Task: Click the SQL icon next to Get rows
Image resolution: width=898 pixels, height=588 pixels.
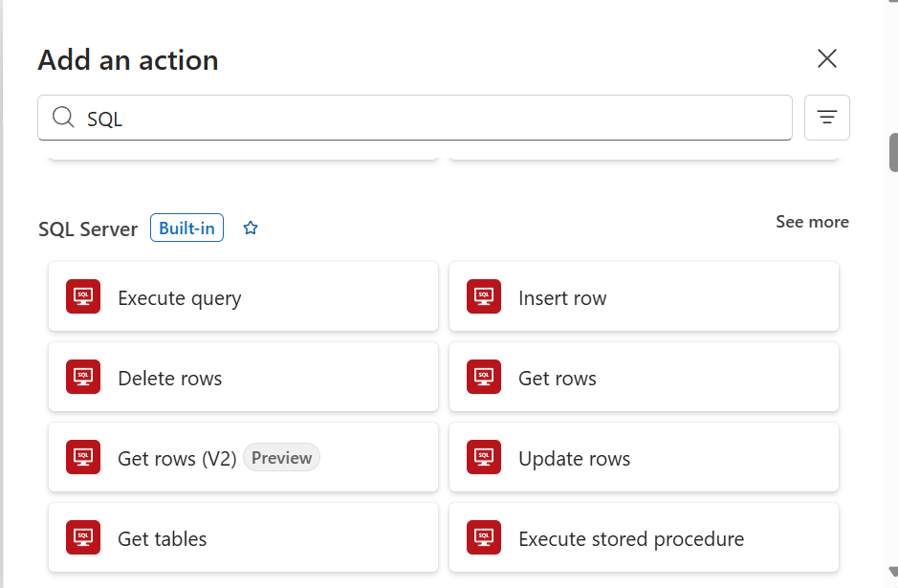Action: [484, 377]
